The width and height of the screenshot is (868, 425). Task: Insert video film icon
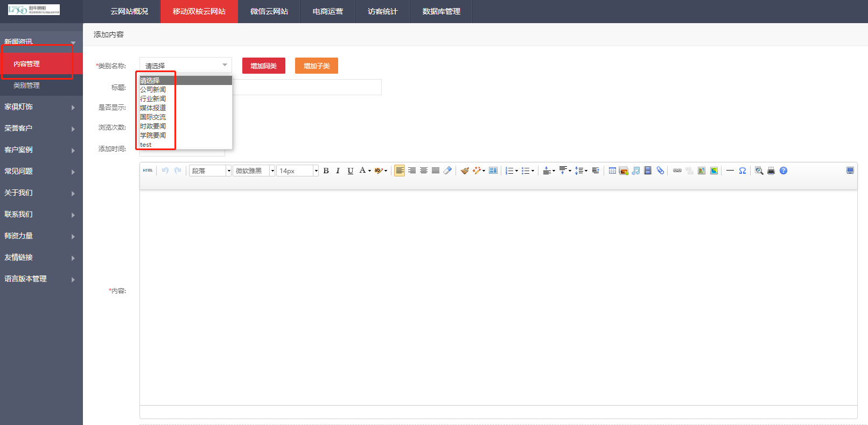[648, 171]
